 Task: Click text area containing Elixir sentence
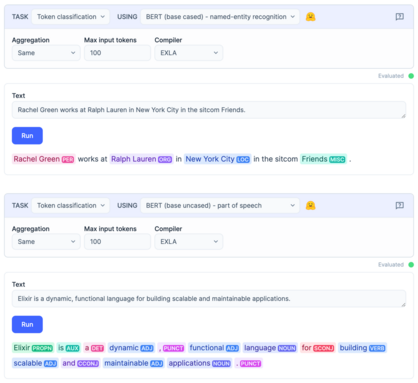coord(209,299)
